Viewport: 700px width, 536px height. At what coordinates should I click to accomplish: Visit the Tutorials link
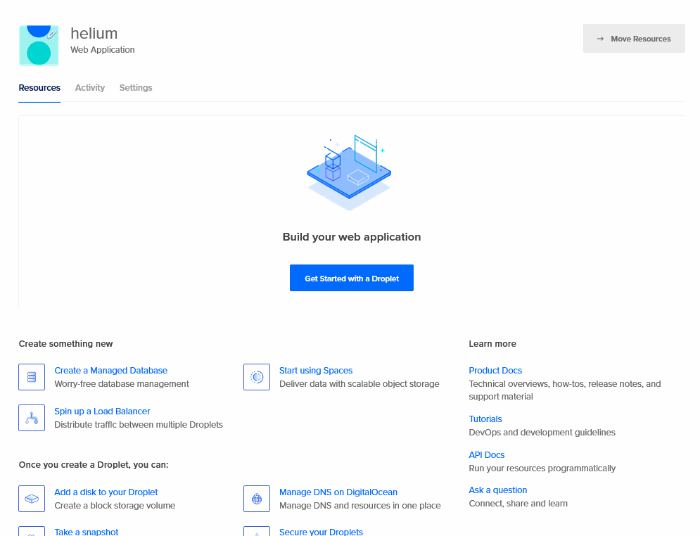tap(485, 419)
